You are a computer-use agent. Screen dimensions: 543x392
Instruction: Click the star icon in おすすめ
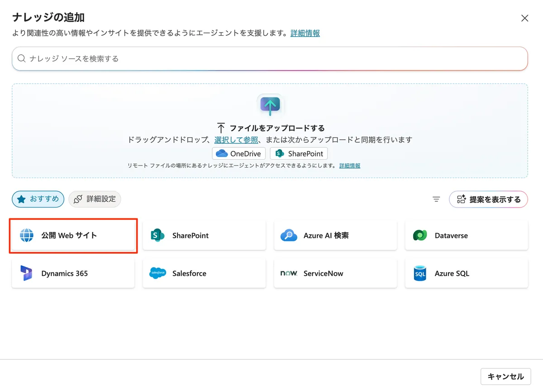point(21,199)
